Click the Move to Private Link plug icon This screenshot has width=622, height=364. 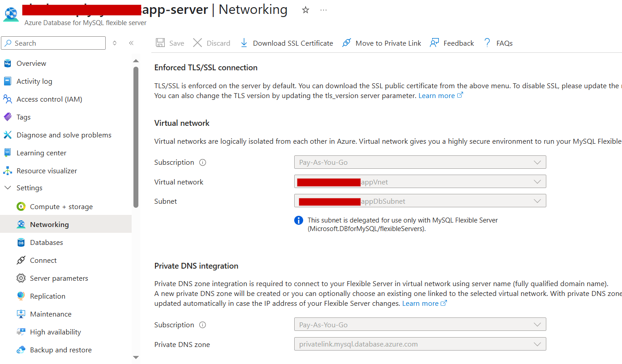point(346,43)
